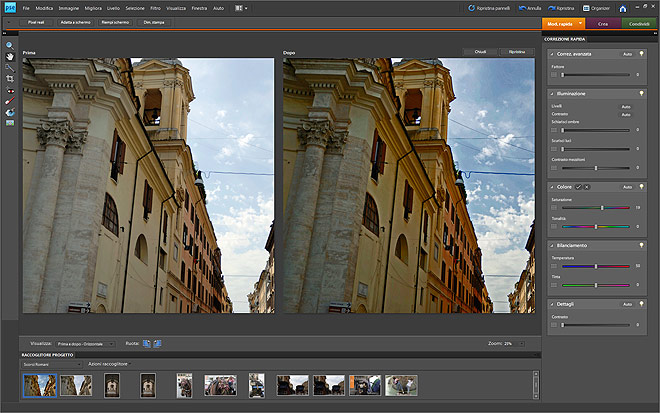Open the Visualizza Prima e dopo combo box
The height and width of the screenshot is (413, 660).
[85, 344]
